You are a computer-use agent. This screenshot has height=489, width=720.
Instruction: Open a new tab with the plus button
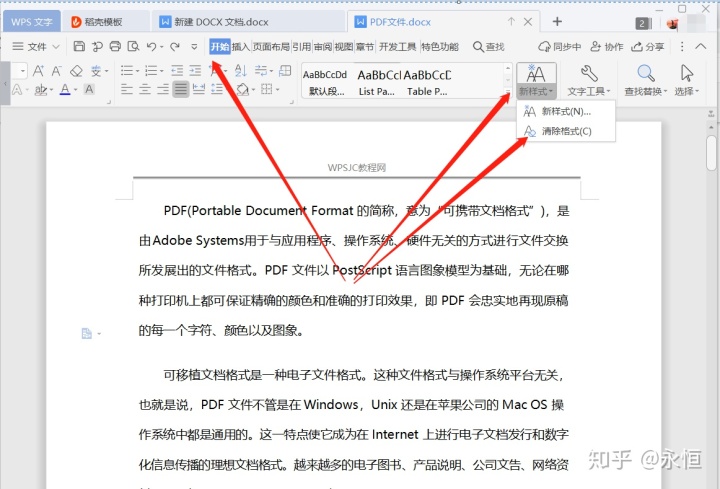[x=557, y=21]
